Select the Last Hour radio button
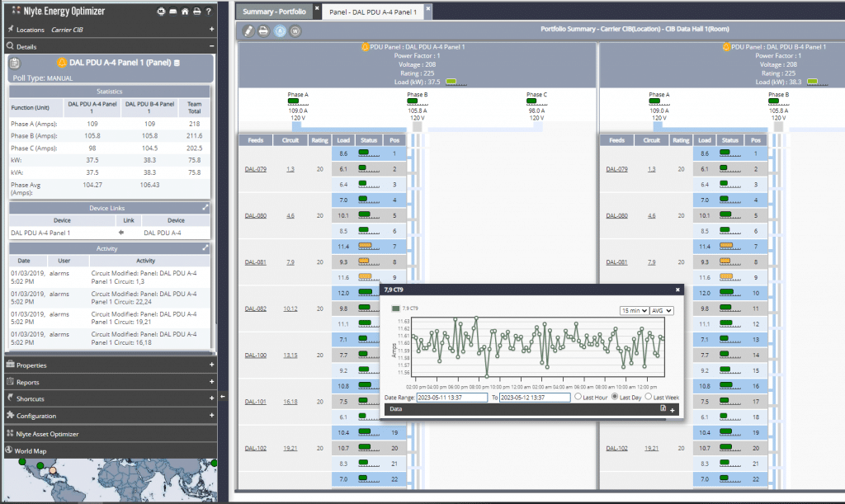The width and height of the screenshot is (845, 504). pos(578,397)
